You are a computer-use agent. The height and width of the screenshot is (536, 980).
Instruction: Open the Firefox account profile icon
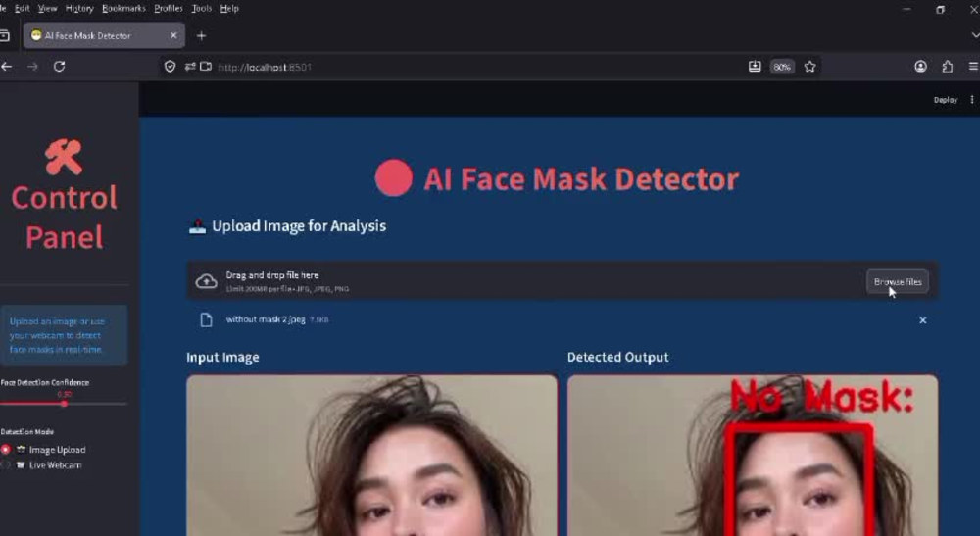920,67
